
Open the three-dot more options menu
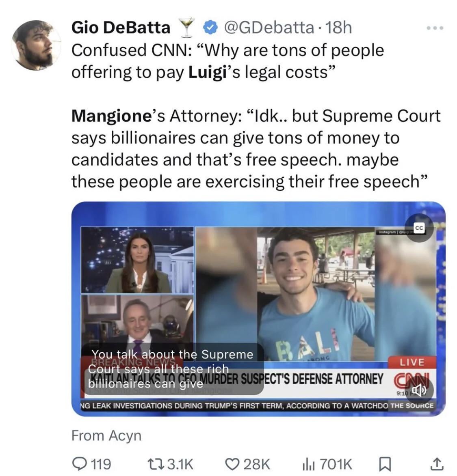click(x=435, y=28)
